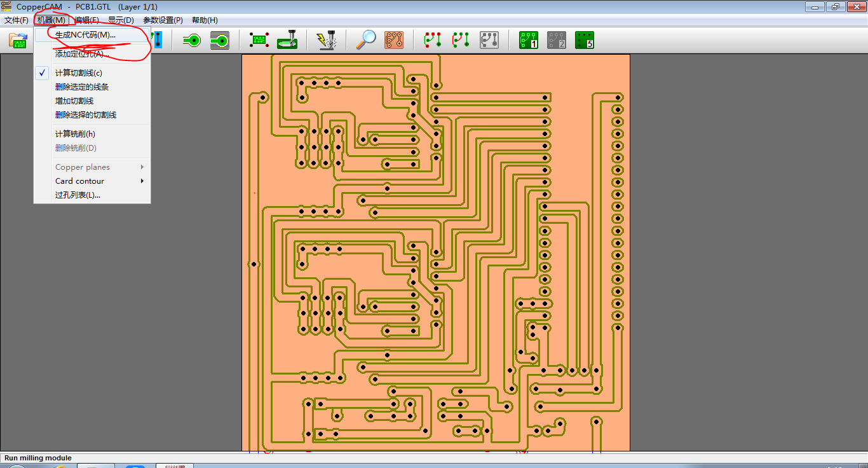The width and height of the screenshot is (868, 468).
Task: Open a new circuit file from toolbar
Action: pyautogui.click(x=18, y=41)
